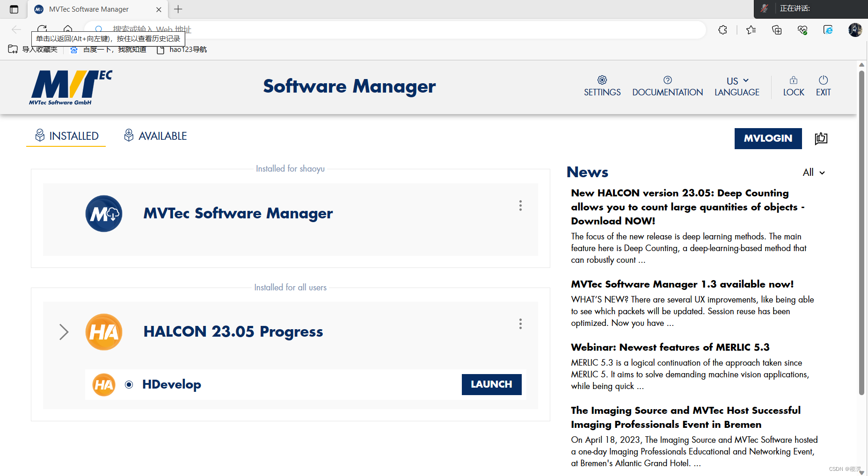Image resolution: width=868 pixels, height=476 pixels.
Task: Click the MVTec Software Manager cloud icon
Action: 104,214
